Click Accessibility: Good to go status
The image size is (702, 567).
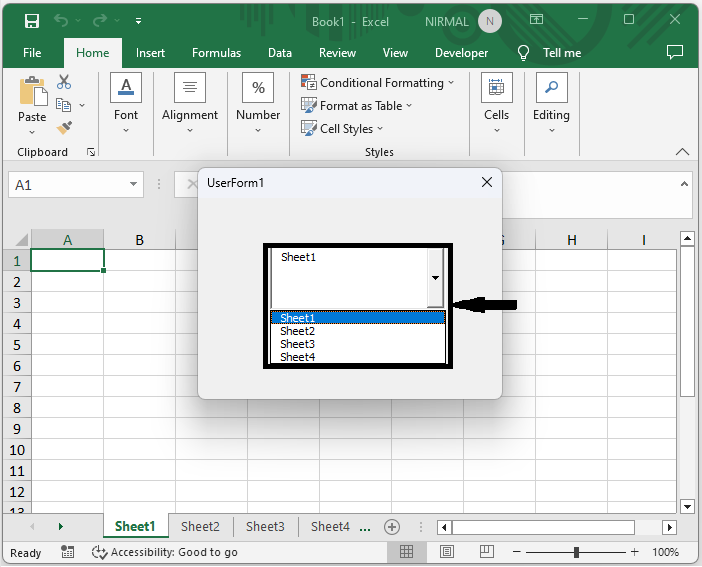click(165, 552)
